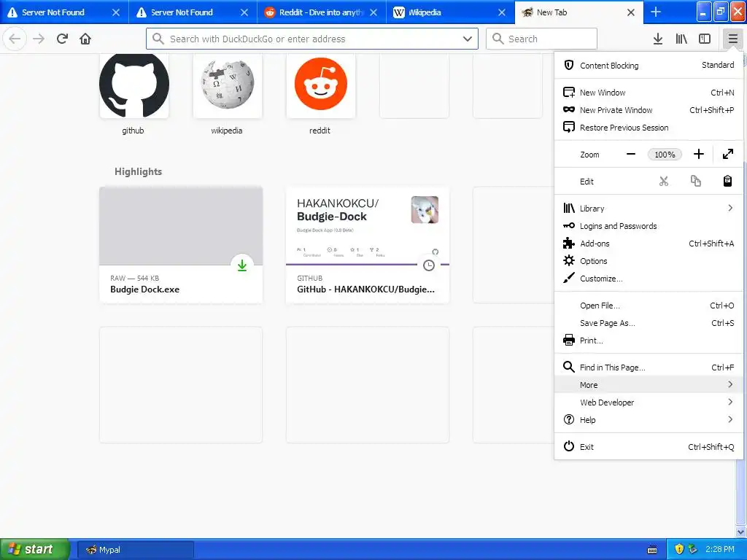Viewport: 747px width, 560px height.
Task: Select Open File... menu entry
Action: pos(649,306)
